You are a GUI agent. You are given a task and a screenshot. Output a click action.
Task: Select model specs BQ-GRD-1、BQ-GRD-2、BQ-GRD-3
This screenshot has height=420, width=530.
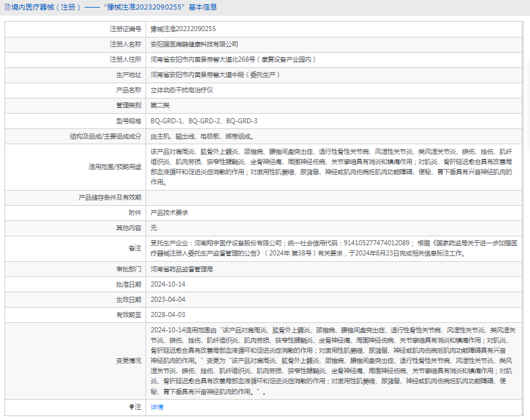(204, 121)
